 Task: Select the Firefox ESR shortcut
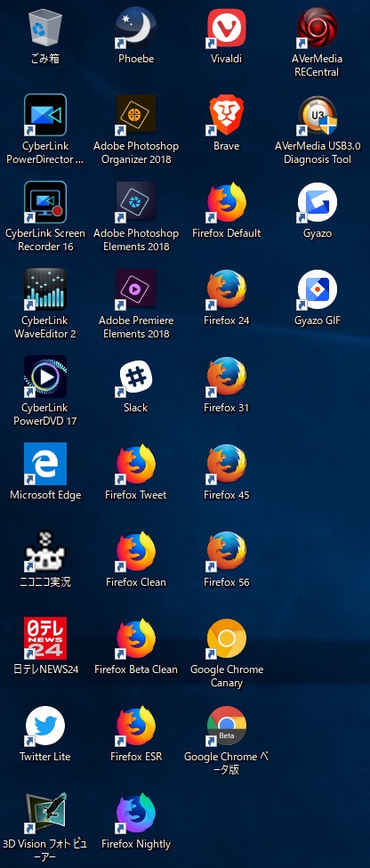(136, 726)
